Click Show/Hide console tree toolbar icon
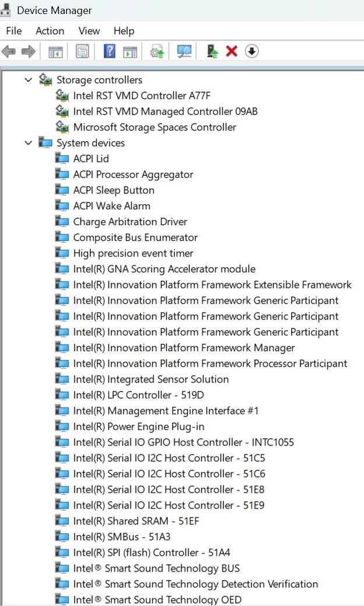Screen dimensions: 364x606 tap(55, 51)
